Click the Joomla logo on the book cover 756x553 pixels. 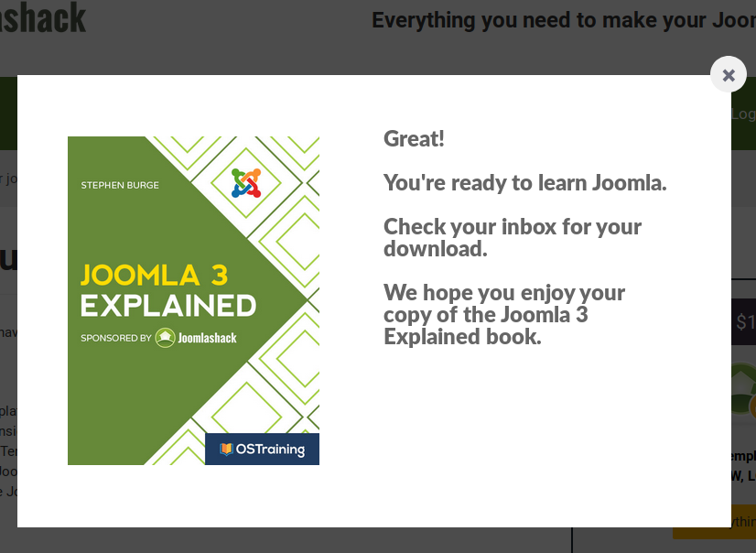[x=246, y=183]
